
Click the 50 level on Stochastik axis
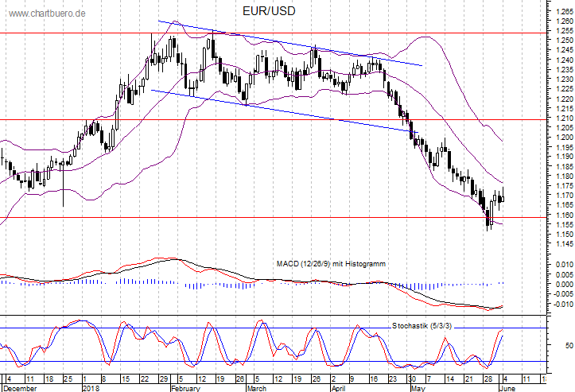pos(569,346)
